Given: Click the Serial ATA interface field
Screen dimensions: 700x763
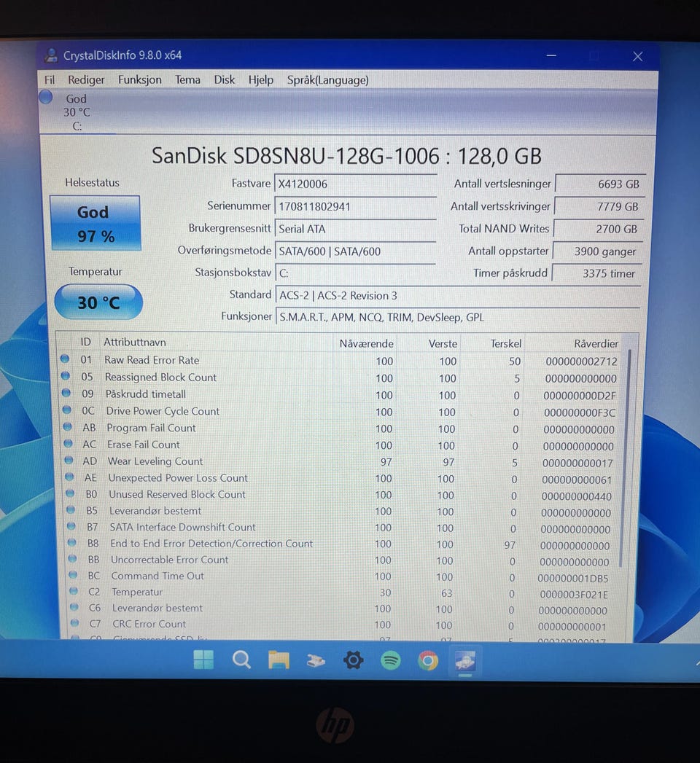Looking at the screenshot, I should pyautogui.click(x=355, y=229).
